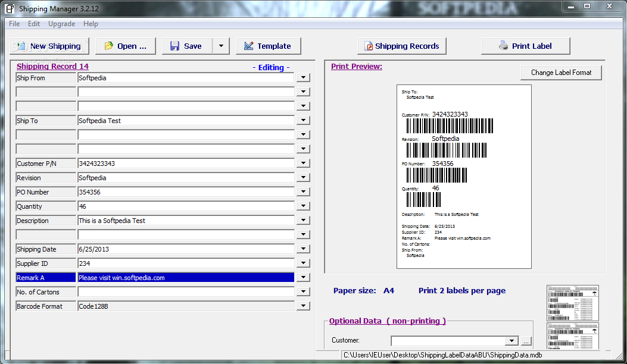
Task: Click into the Ship To input field
Action: [x=186, y=120]
